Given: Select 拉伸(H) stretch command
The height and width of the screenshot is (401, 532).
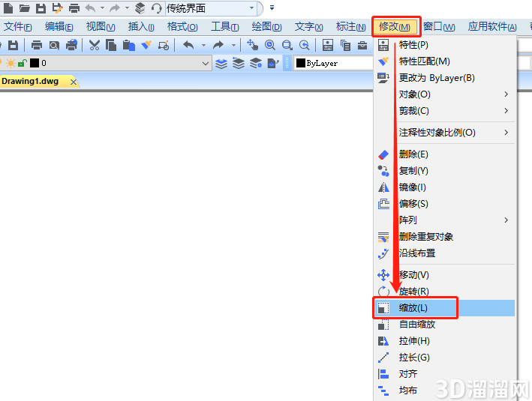Looking at the screenshot, I should click(x=445, y=341).
